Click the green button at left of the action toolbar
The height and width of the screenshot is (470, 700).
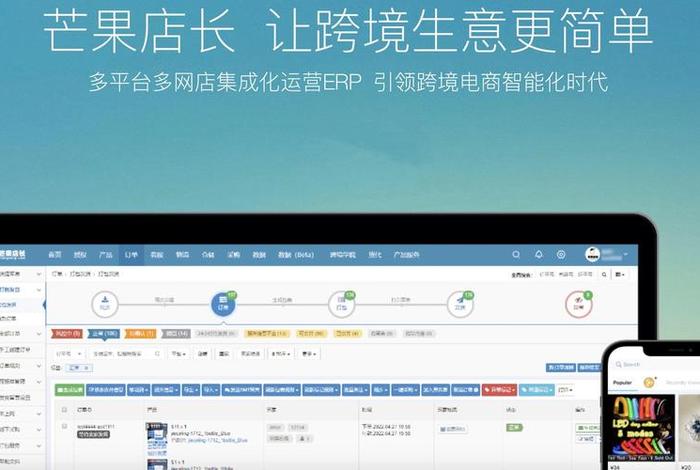[x=69, y=389]
